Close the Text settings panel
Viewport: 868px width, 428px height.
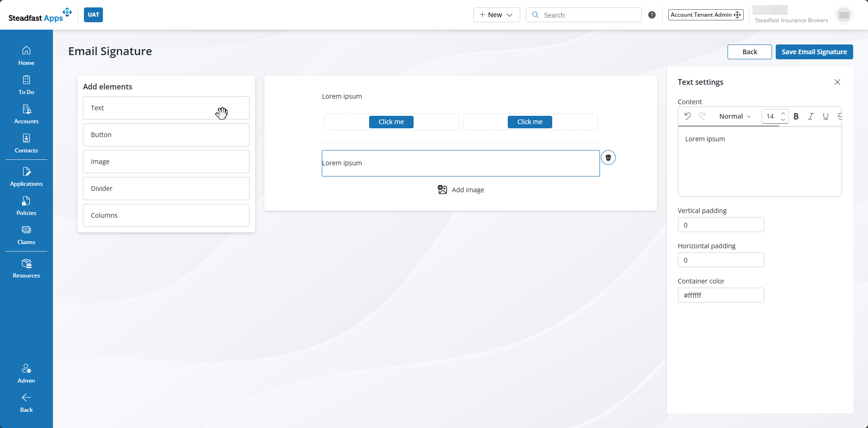(837, 82)
